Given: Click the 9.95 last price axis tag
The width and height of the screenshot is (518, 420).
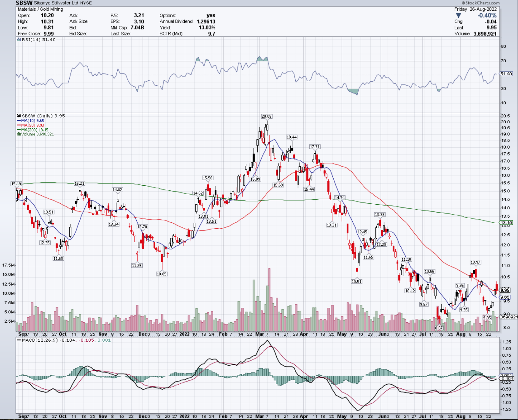Looking at the screenshot, I should pyautogui.click(x=505, y=290).
